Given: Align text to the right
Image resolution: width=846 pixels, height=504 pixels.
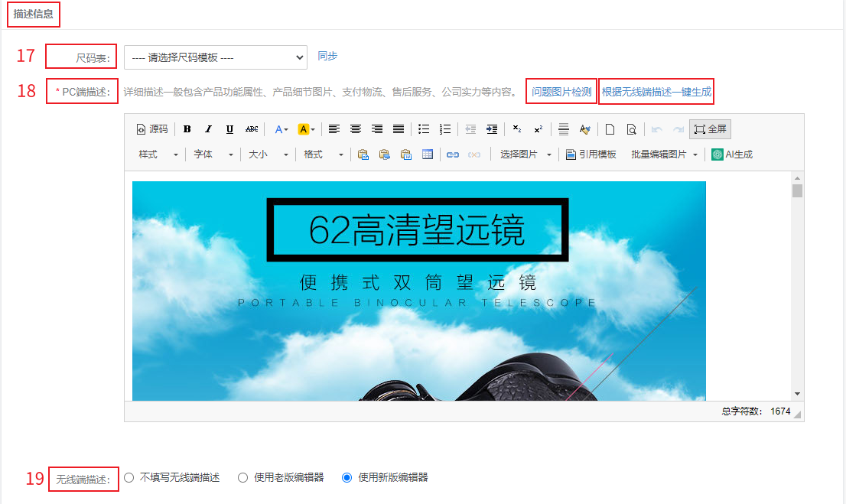Looking at the screenshot, I should pos(377,129).
